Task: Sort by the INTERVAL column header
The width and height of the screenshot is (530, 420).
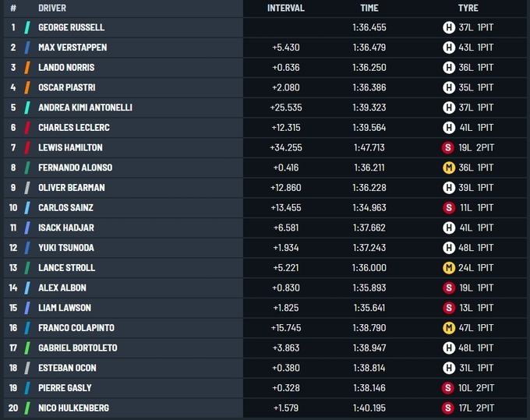Action: tap(285, 8)
